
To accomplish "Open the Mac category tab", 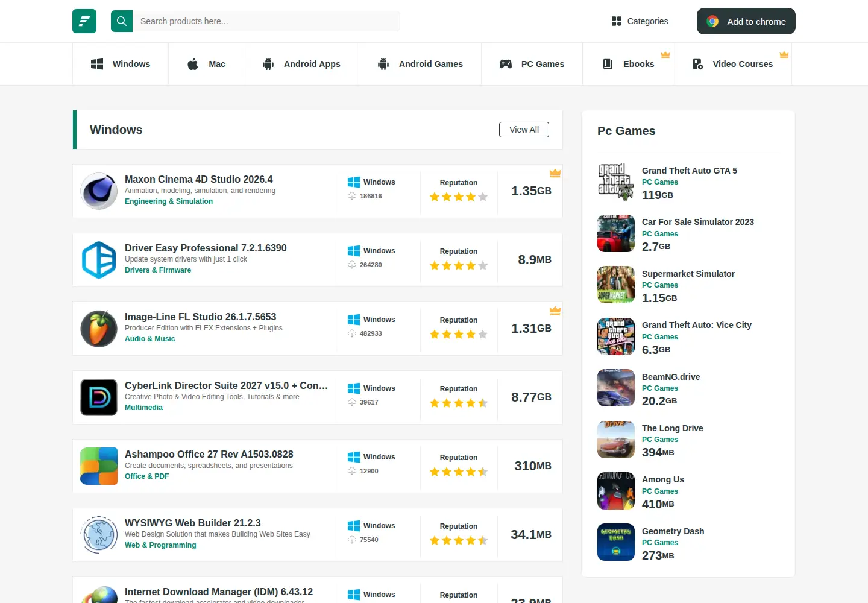I will click(206, 64).
